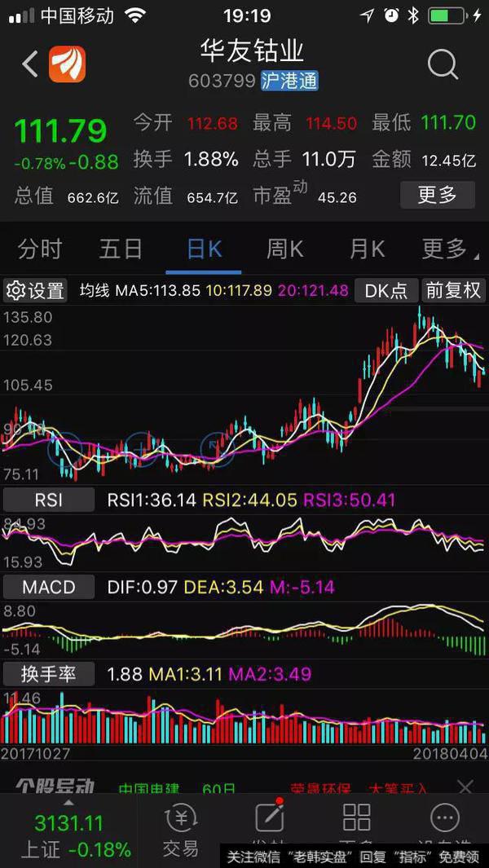Viewport: 489px width, 868px height.
Task: Tap the 20180404 end date label
Action: tap(450, 753)
